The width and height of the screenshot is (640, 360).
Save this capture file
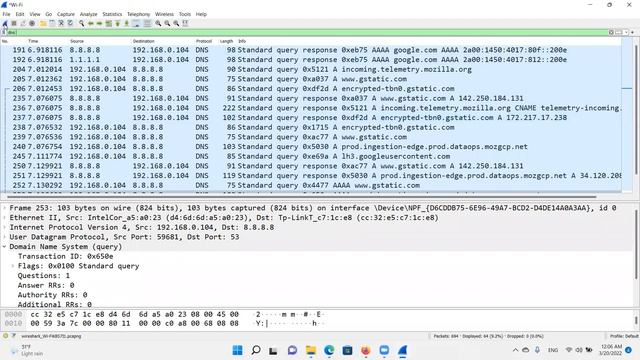pyautogui.click(x=52, y=24)
